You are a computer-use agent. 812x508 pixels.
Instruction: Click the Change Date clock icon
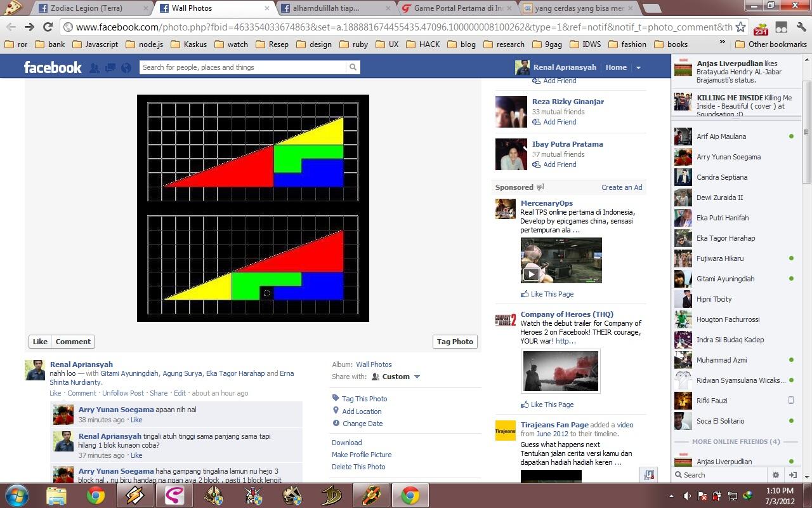point(336,423)
